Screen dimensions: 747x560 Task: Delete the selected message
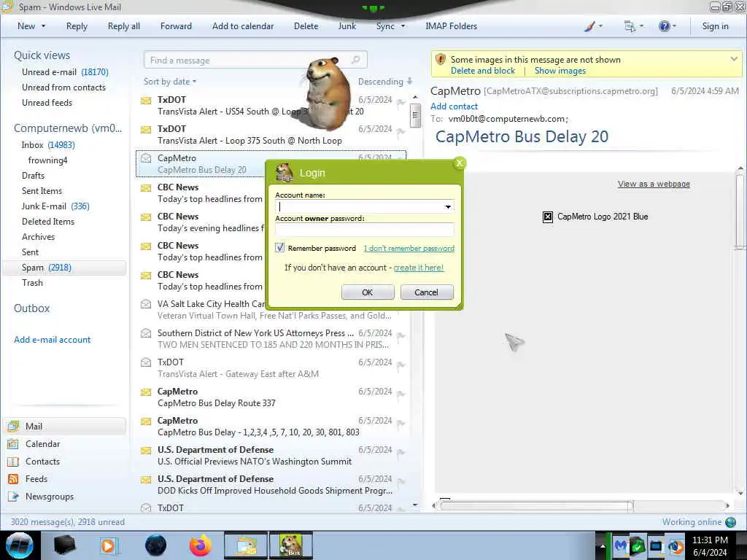306,26
